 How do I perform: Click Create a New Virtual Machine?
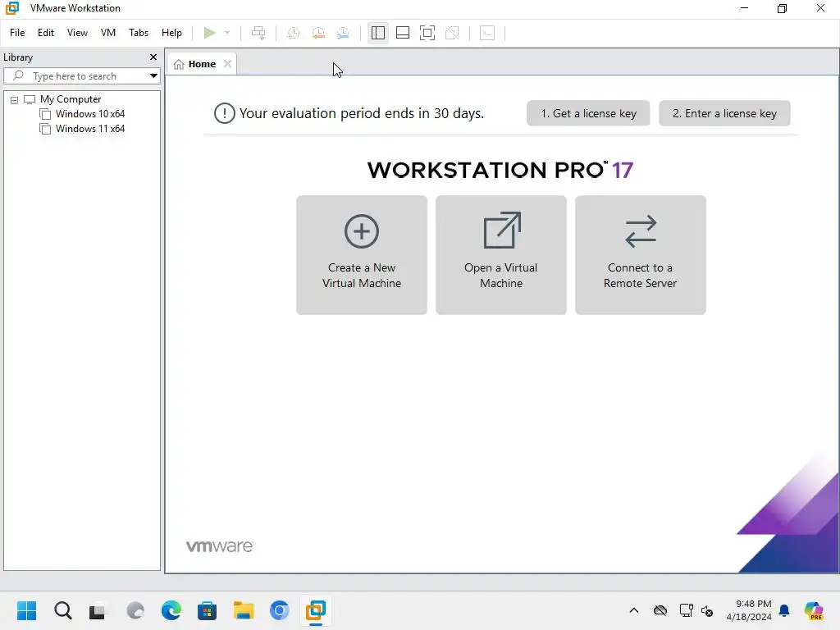362,255
